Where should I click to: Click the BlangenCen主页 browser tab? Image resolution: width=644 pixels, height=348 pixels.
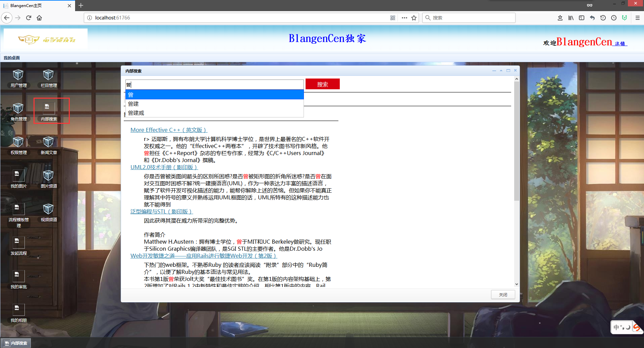click(x=37, y=6)
